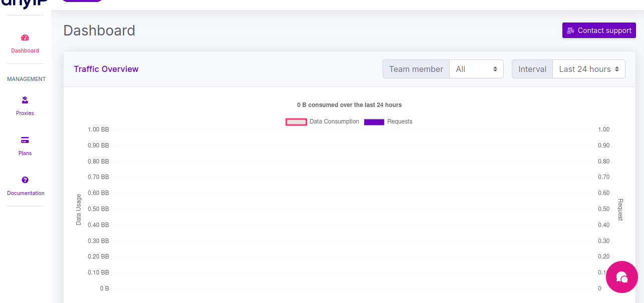The image size is (644, 303).
Task: Click the Dashboard gauge icon in sidebar
Action: (x=25, y=37)
